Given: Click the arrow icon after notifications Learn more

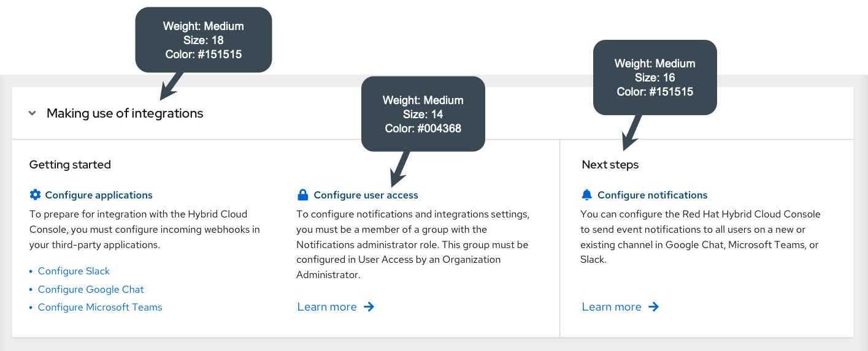Looking at the screenshot, I should point(653,307).
